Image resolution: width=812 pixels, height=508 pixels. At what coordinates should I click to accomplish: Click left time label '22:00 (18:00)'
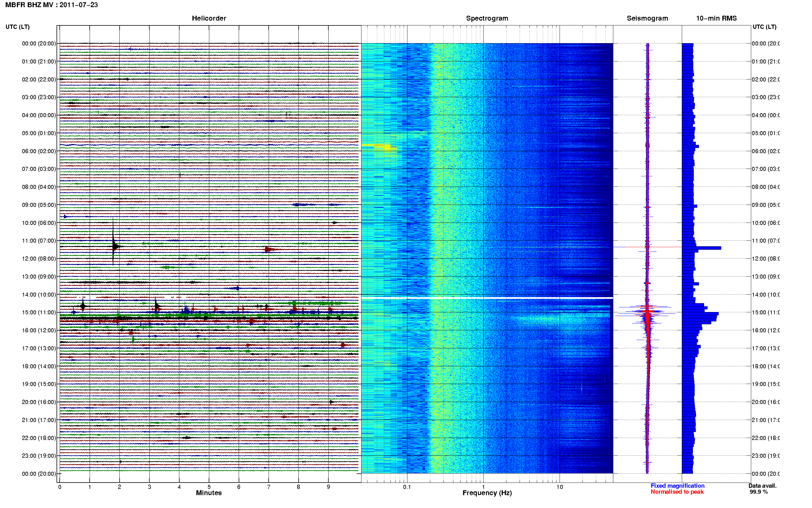click(x=39, y=438)
